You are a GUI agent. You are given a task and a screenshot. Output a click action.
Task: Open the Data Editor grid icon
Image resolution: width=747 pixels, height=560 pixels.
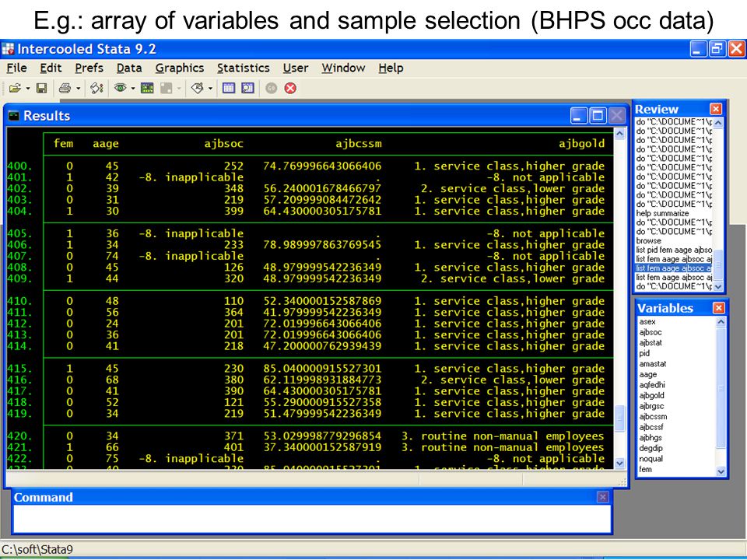pos(229,88)
